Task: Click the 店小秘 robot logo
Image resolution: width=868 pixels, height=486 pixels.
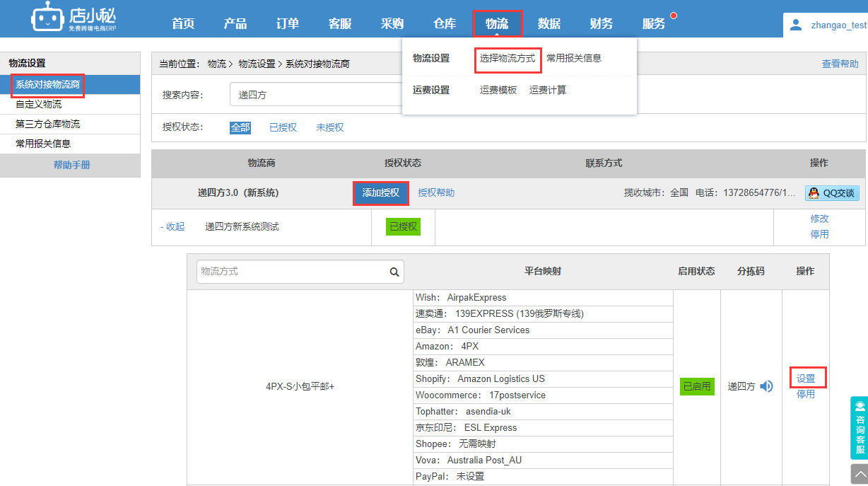Action: pos(74,18)
